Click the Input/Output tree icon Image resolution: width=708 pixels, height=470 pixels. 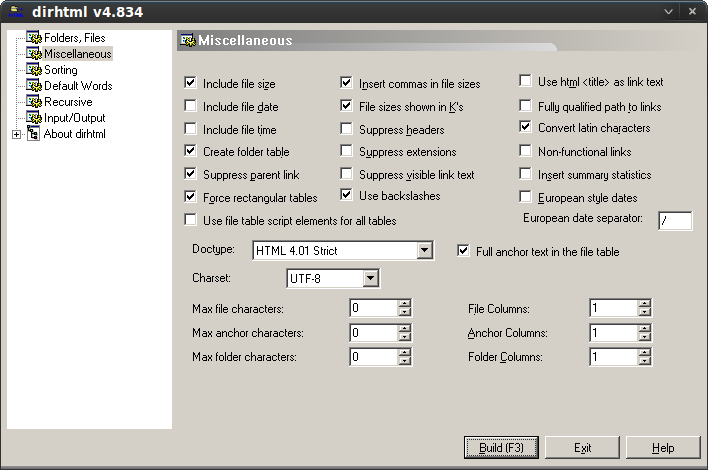34,118
